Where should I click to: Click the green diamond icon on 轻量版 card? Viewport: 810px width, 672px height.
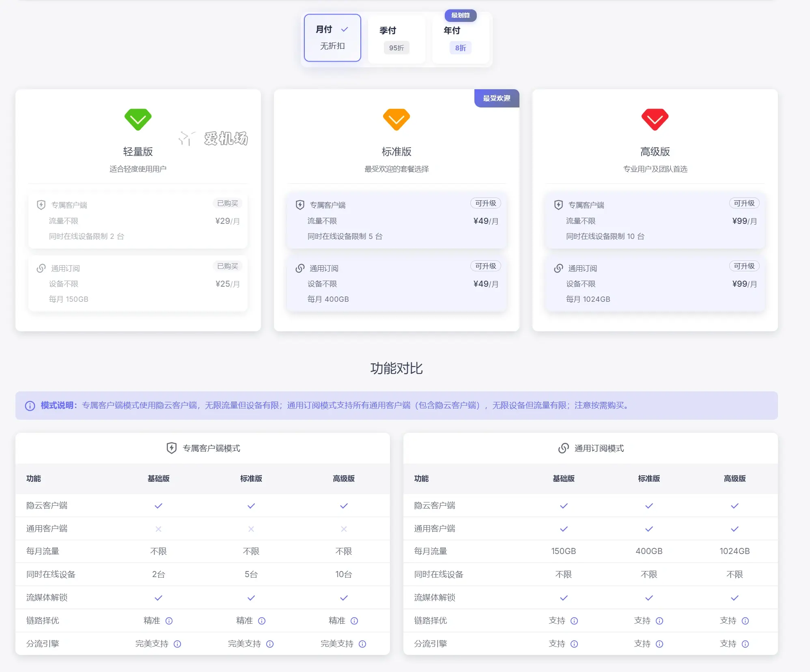pyautogui.click(x=138, y=120)
